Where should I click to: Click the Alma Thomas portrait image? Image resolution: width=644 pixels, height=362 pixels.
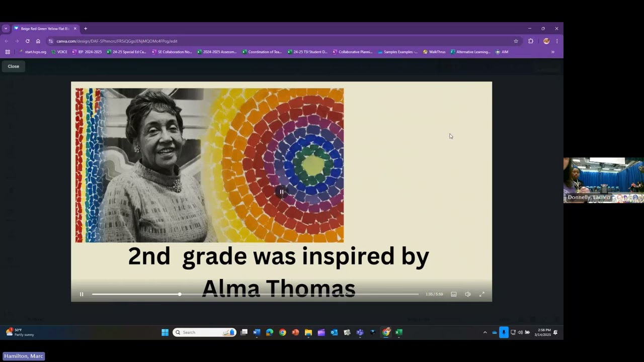(209, 165)
